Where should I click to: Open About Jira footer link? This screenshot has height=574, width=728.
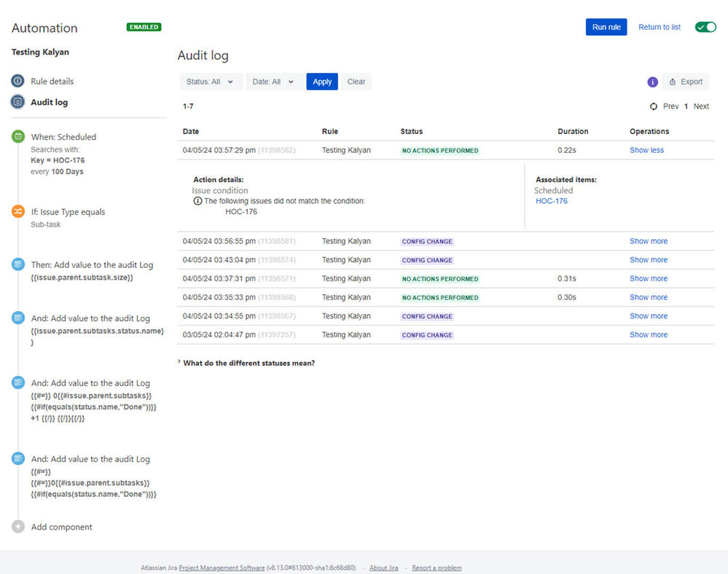pyautogui.click(x=383, y=567)
